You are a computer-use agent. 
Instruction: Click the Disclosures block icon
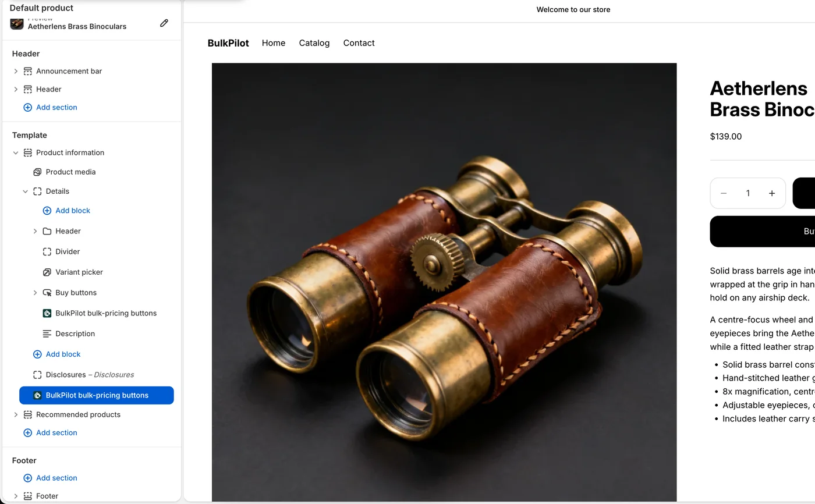(37, 375)
